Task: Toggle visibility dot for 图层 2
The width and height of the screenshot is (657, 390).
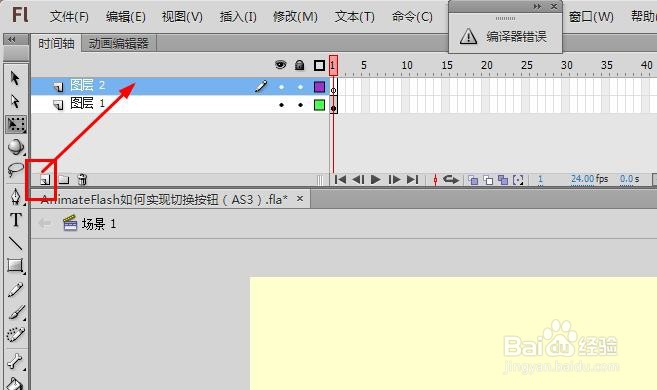Action: tap(281, 87)
